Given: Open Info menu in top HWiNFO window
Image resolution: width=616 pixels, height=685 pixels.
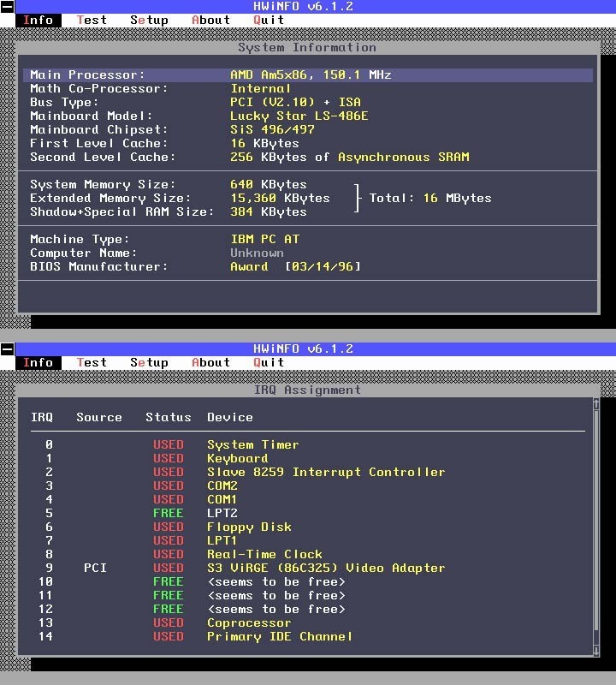Looking at the screenshot, I should [38, 20].
